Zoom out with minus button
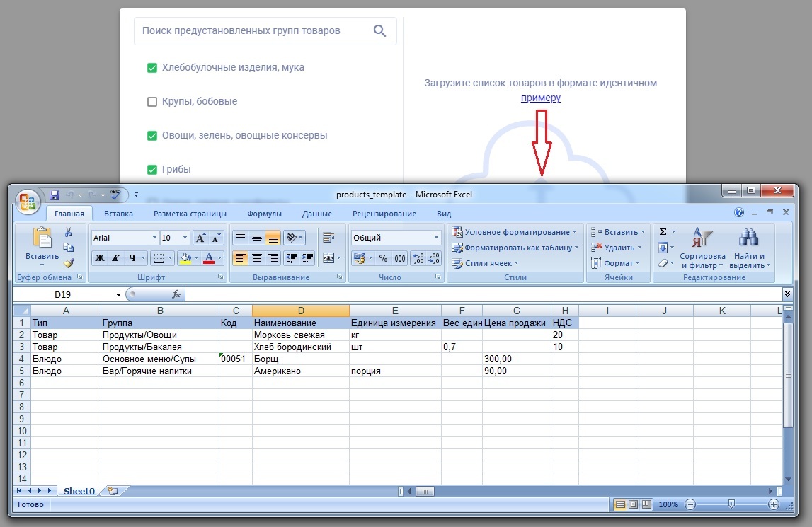This screenshot has width=812, height=527. point(690,504)
